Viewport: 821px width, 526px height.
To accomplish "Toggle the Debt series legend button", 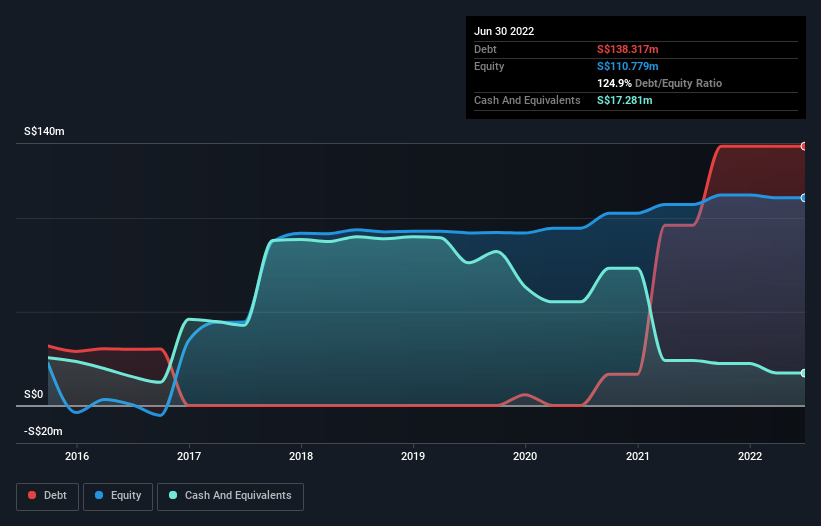I will point(47,496).
